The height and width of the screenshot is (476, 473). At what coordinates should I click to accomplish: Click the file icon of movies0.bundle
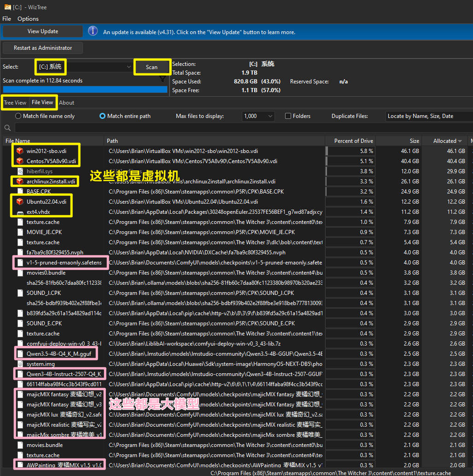tap(20, 273)
